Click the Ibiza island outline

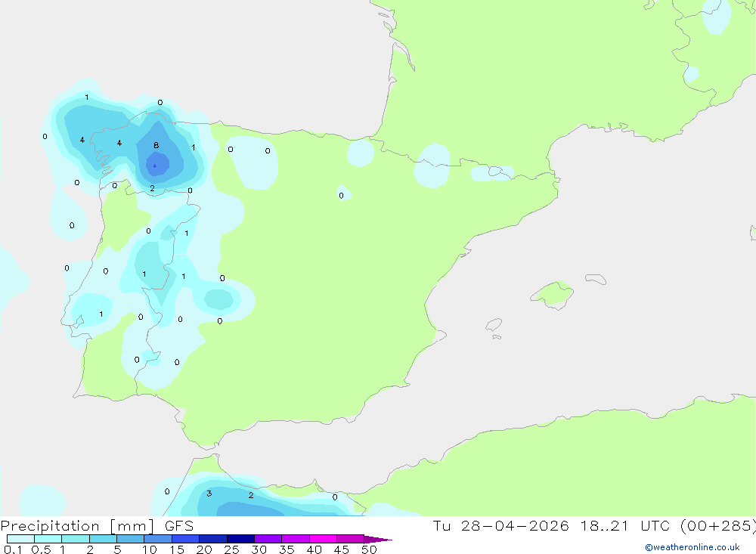tap(494, 326)
